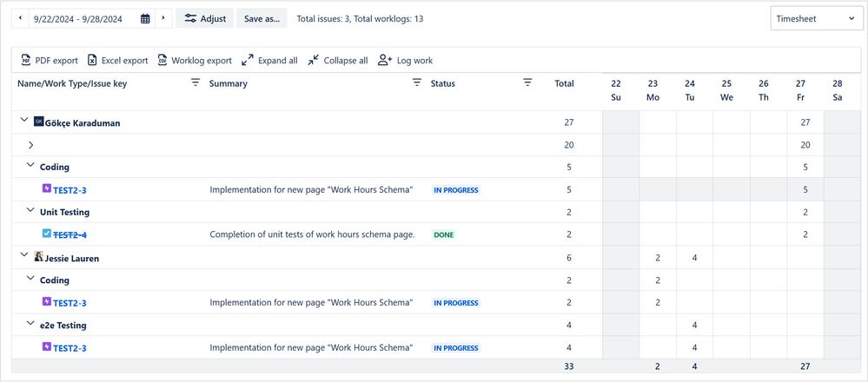
Task: Click the 23 Mo day header
Action: pos(653,90)
